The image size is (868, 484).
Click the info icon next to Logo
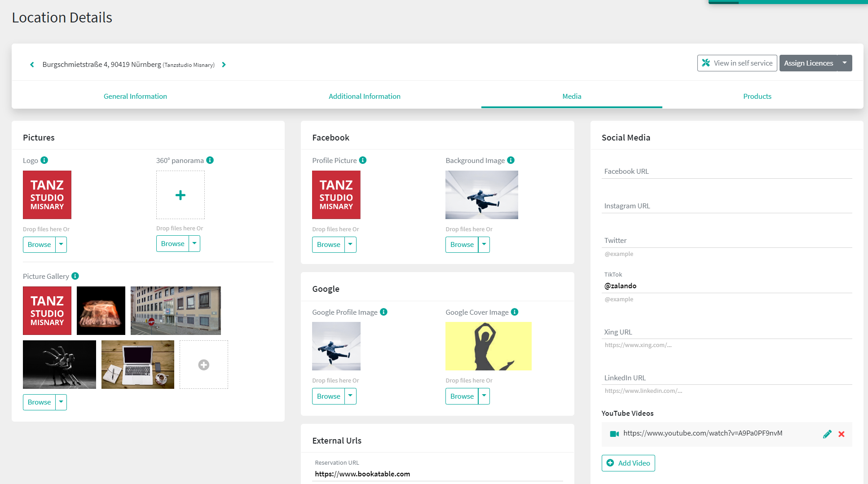tap(44, 160)
